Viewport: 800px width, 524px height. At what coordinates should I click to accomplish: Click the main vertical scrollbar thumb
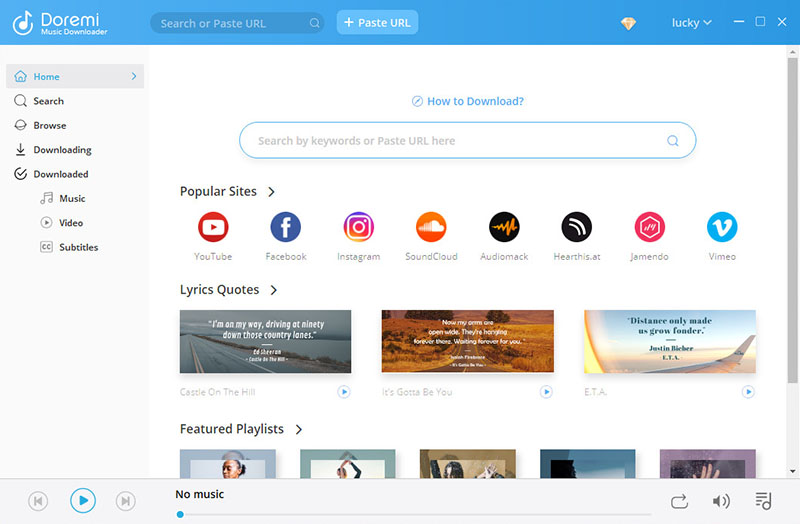click(x=792, y=220)
